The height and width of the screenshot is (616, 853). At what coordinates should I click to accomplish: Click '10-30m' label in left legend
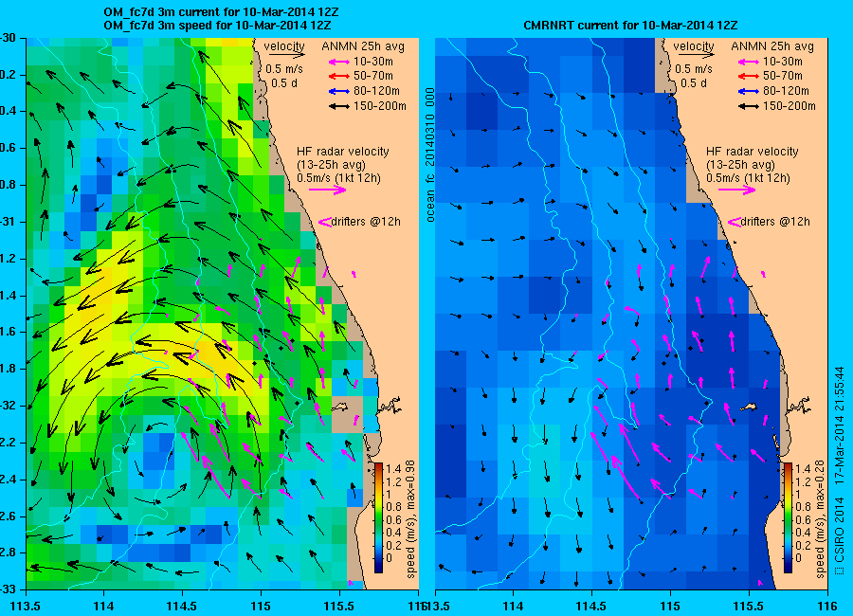coord(373,62)
